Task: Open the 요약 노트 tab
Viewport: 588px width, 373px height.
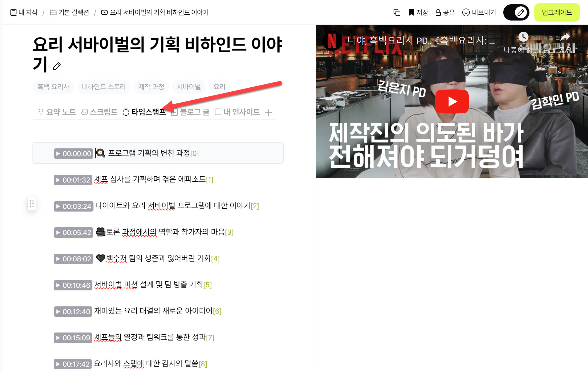Action: tap(57, 112)
